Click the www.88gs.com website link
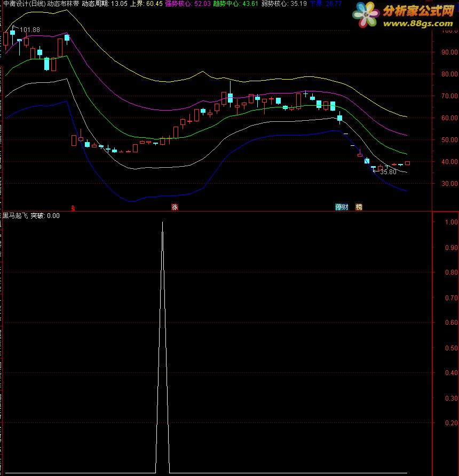This screenshot has height=476, width=459. pos(418,24)
